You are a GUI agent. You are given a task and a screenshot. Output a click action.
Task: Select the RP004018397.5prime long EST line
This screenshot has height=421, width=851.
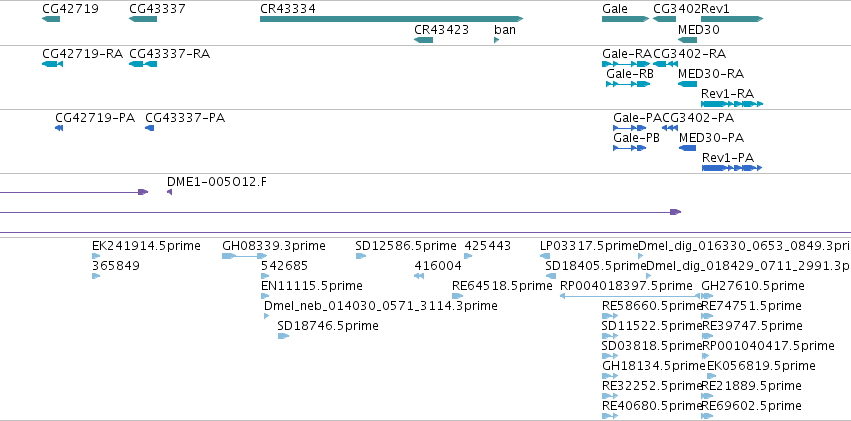pyautogui.click(x=630, y=296)
